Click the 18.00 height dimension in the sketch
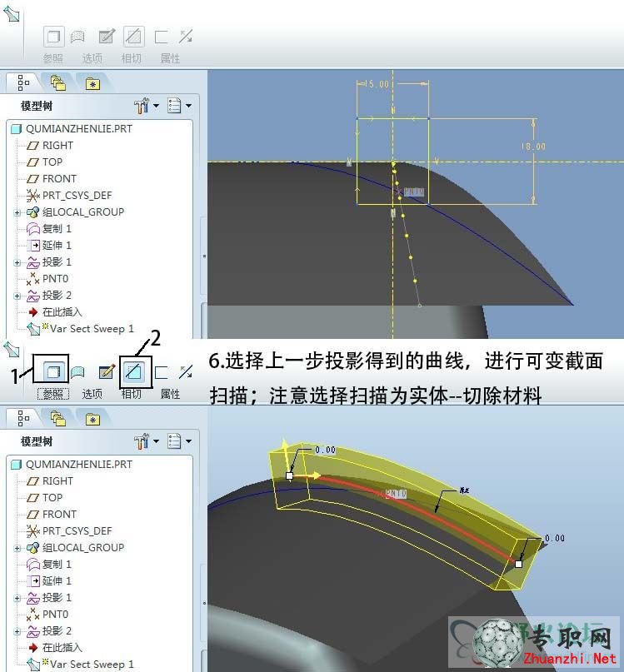 [533, 147]
